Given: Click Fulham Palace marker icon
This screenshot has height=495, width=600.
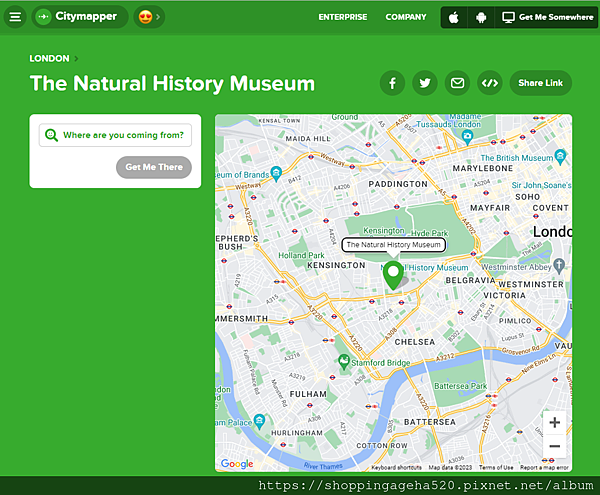Looking at the screenshot, I should 259,421.
